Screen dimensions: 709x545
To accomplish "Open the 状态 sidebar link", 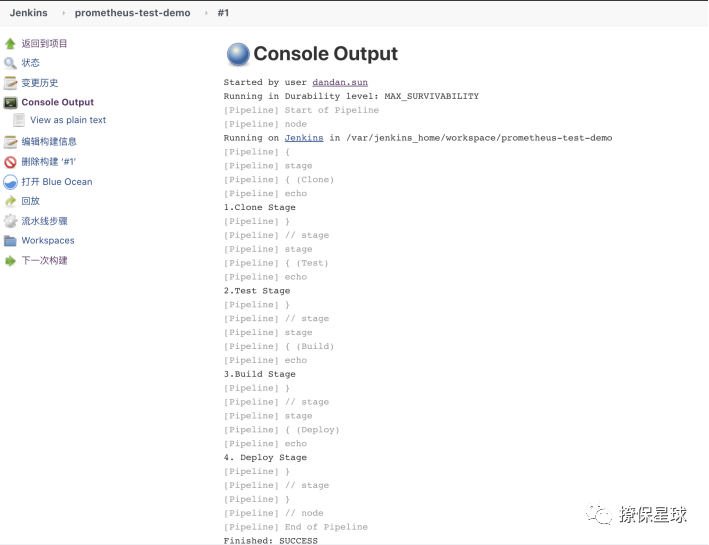I will (31, 63).
